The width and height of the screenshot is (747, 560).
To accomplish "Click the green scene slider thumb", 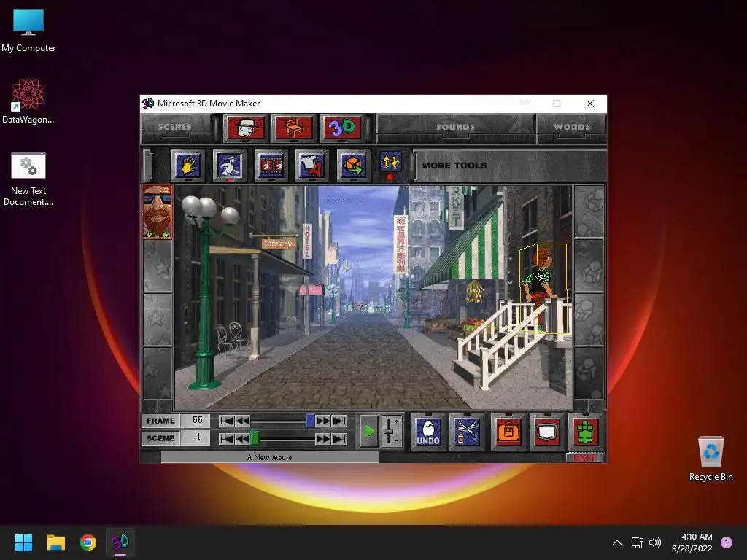I will pyautogui.click(x=255, y=438).
